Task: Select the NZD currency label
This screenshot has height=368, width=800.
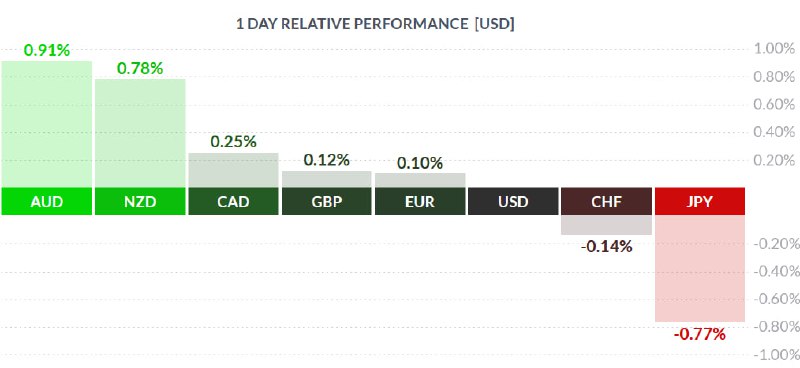Action: pyautogui.click(x=140, y=201)
